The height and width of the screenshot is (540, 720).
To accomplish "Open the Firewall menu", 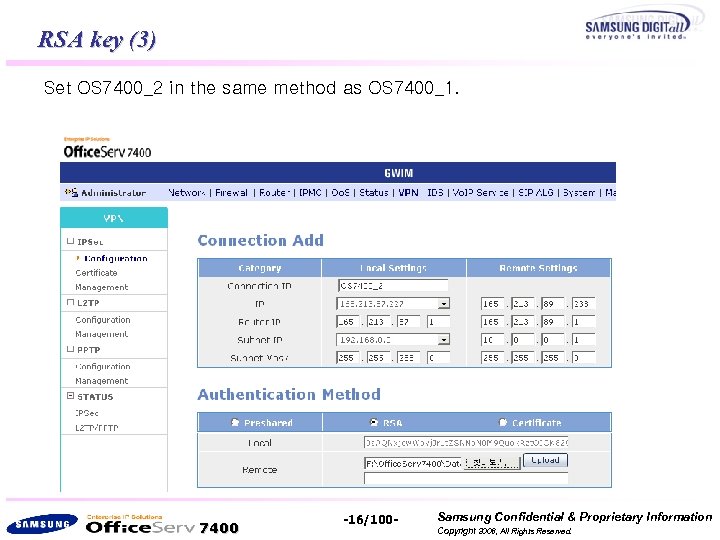I will click(231, 193).
